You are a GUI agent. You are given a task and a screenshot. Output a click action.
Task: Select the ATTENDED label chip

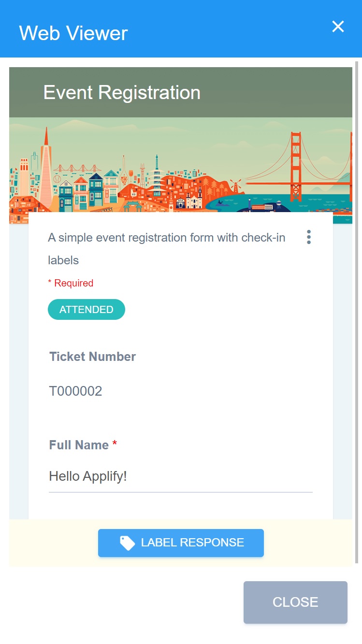[x=87, y=310]
